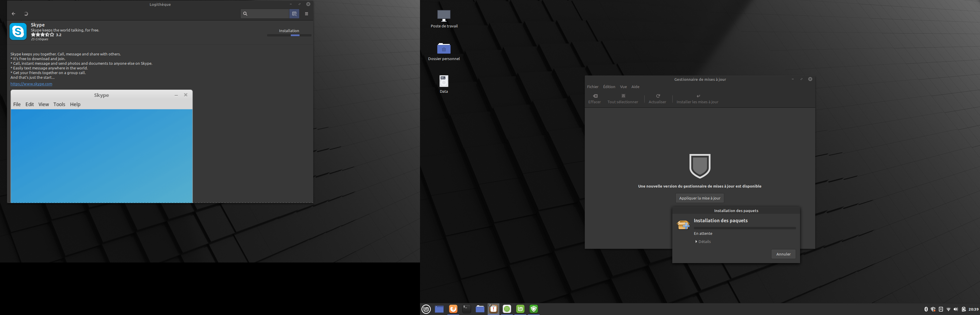Screen dimensions: 980x315
Task: Open the Édition menu in update manager
Action: click(x=609, y=87)
